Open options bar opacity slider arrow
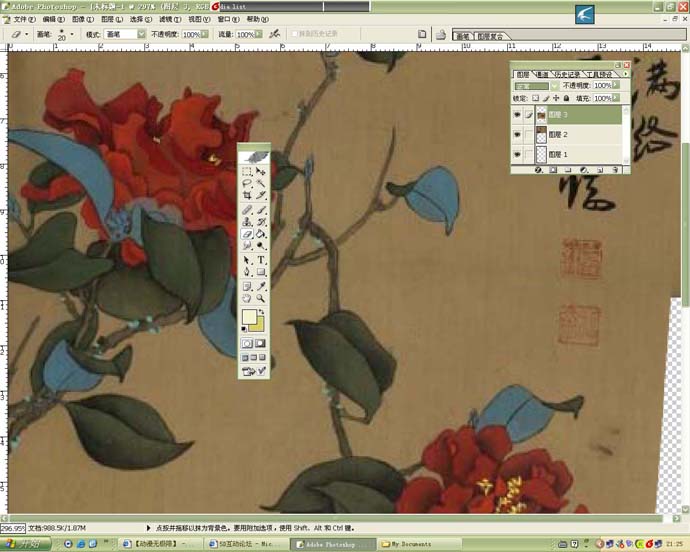This screenshot has width=690, height=552. coord(205,34)
